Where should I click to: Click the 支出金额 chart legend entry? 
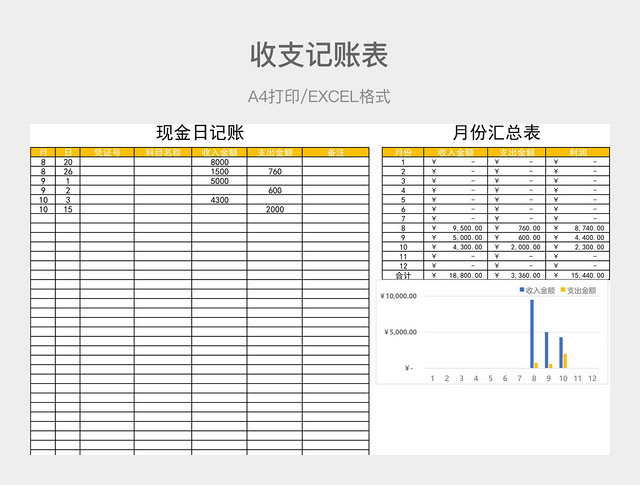click(x=578, y=290)
